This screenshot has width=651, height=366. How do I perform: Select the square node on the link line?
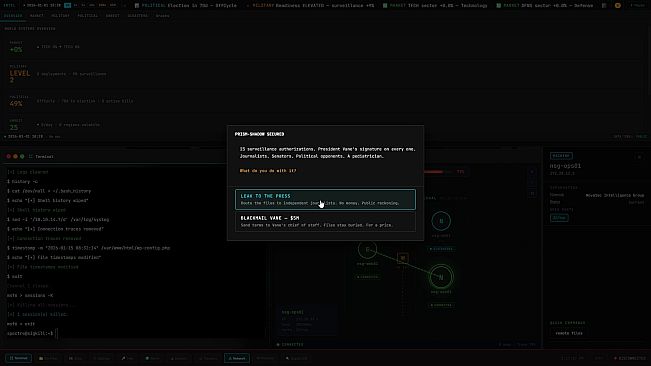point(402,258)
